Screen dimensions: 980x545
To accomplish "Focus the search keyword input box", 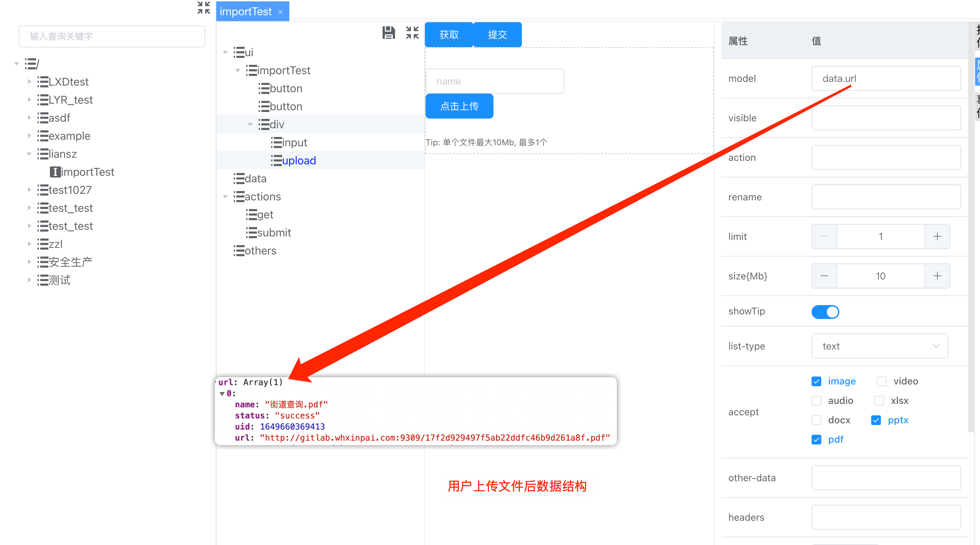I will coord(112,36).
